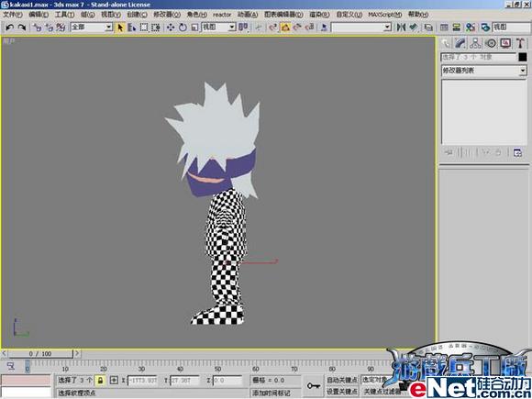Click the X coordinate input field
This screenshot has width=532, height=399.
click(x=142, y=381)
